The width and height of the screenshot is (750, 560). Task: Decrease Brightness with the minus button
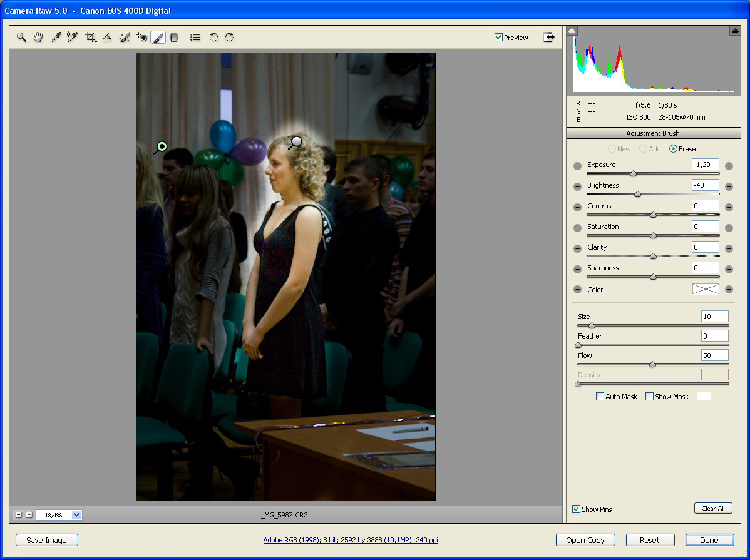point(577,186)
